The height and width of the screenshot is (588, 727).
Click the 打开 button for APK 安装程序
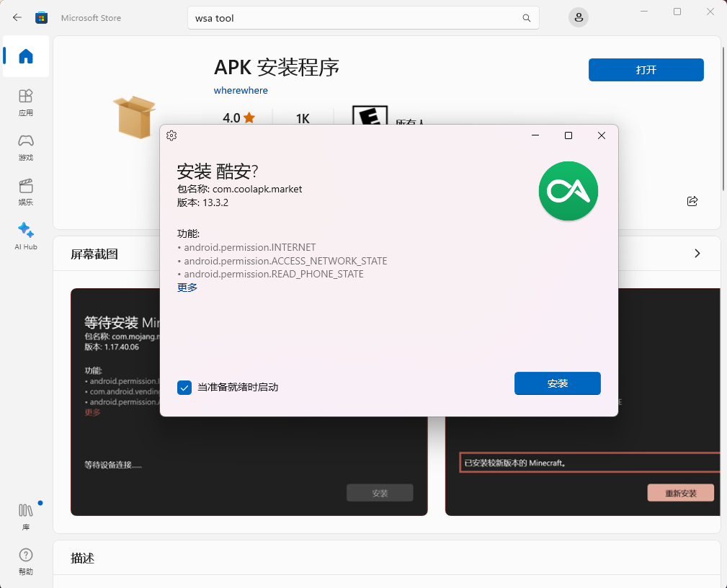click(645, 70)
